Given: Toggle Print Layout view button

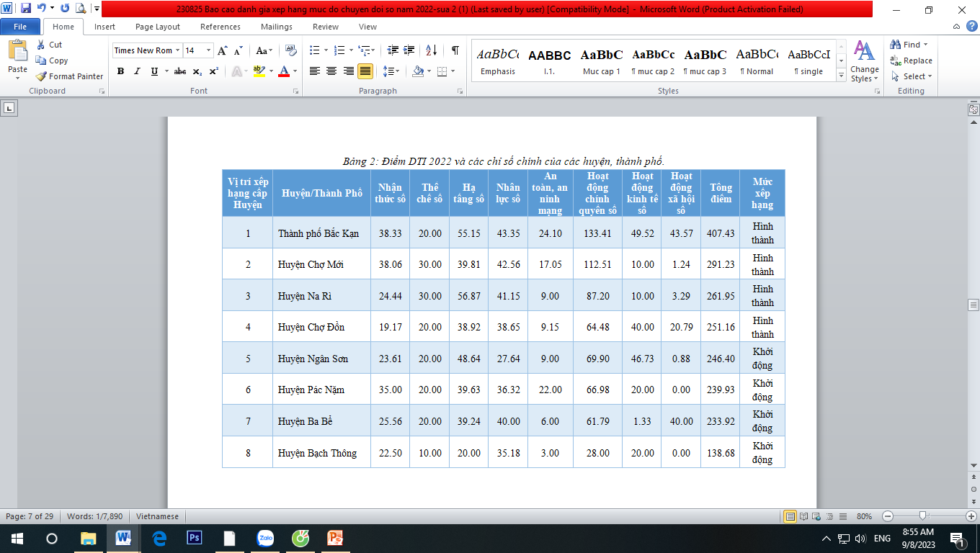Looking at the screenshot, I should 790,516.
